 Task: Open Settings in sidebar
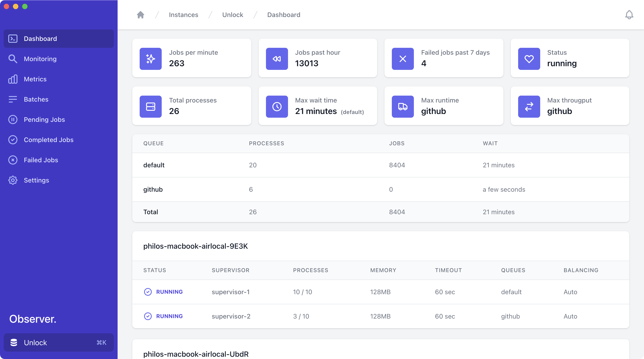[x=36, y=180]
